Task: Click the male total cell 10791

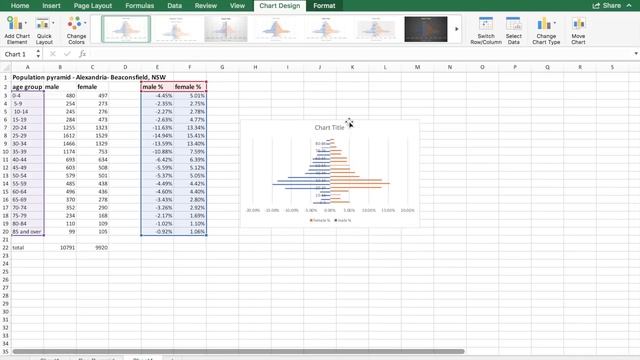Action: click(60, 247)
